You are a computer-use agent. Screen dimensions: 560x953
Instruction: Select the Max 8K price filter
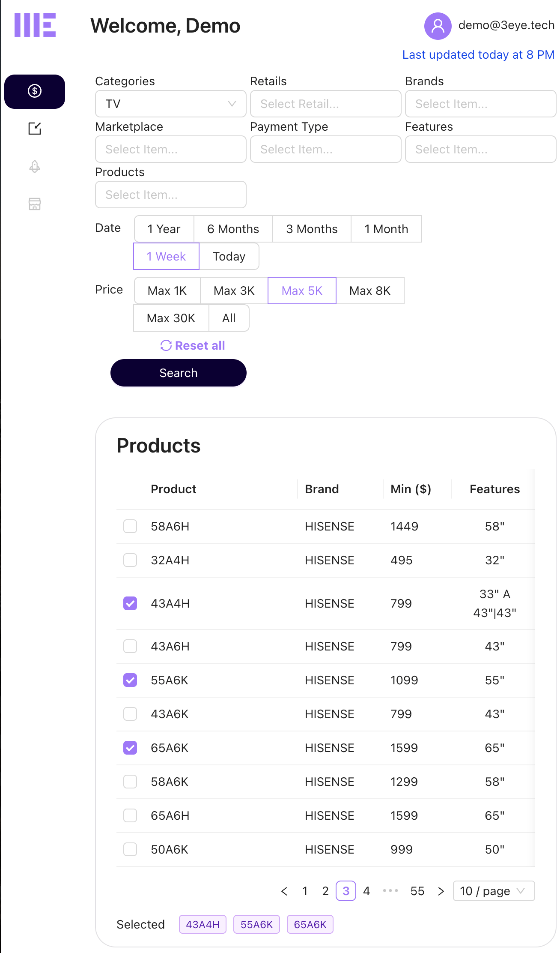(x=370, y=291)
